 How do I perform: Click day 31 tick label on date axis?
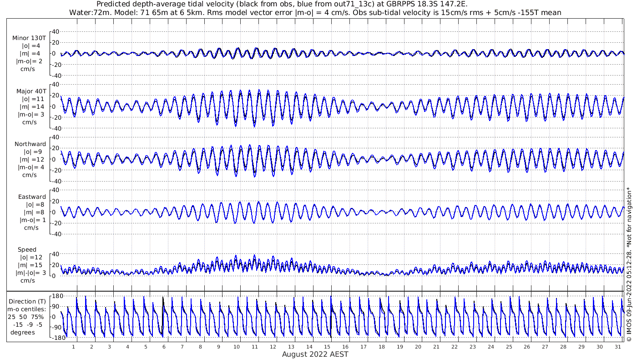(617, 347)
